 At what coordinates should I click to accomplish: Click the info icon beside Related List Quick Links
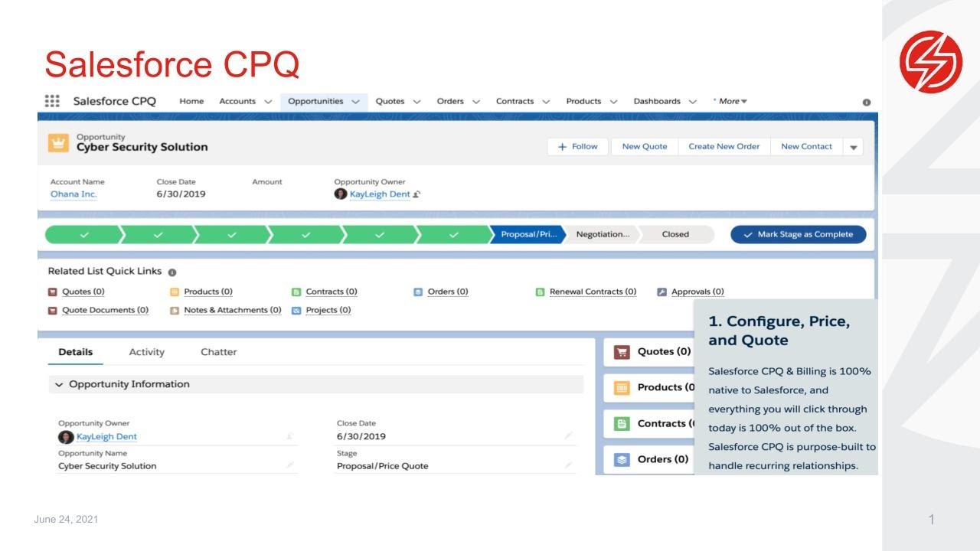point(172,272)
